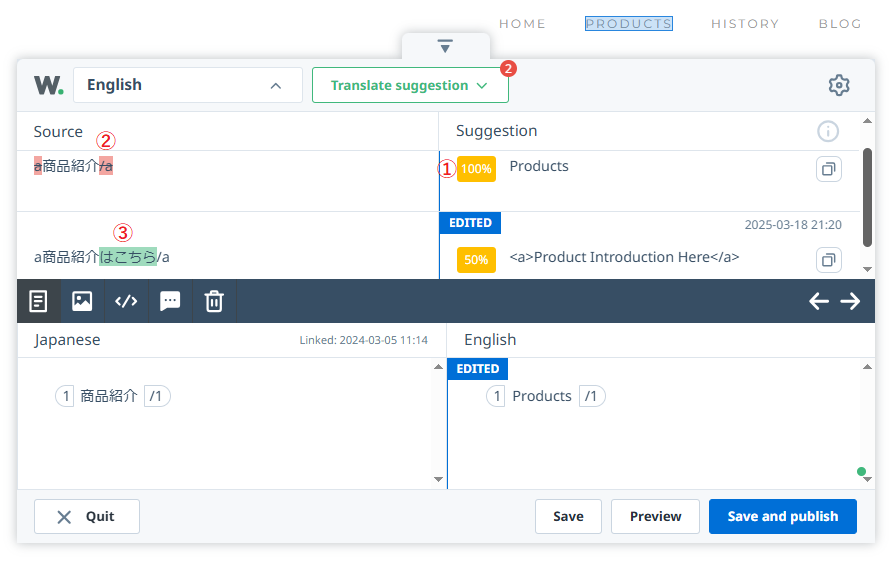Collapse the editor panel with top handle
Image resolution: width=894 pixels, height=567 pixels.
pyautogui.click(x=446, y=46)
